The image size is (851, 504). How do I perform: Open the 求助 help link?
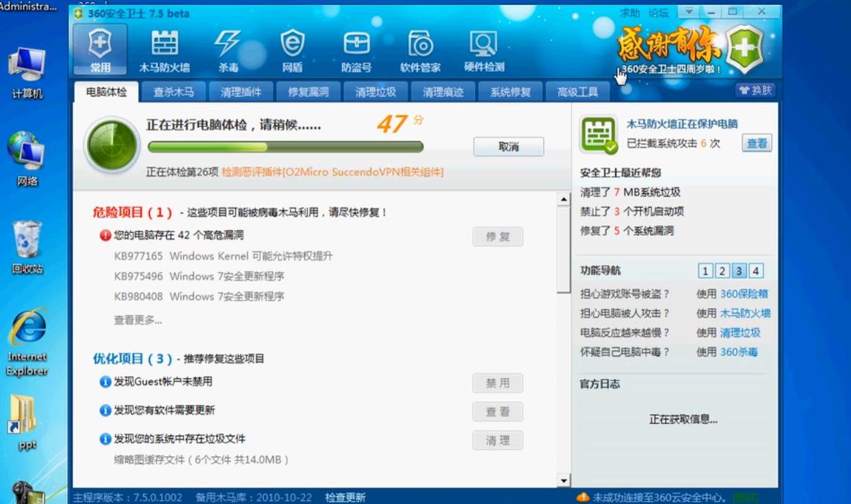pos(629,13)
